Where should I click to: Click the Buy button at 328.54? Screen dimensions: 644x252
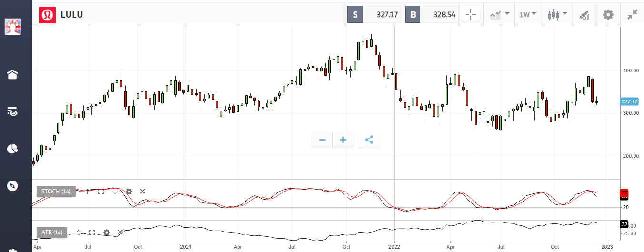click(x=432, y=15)
